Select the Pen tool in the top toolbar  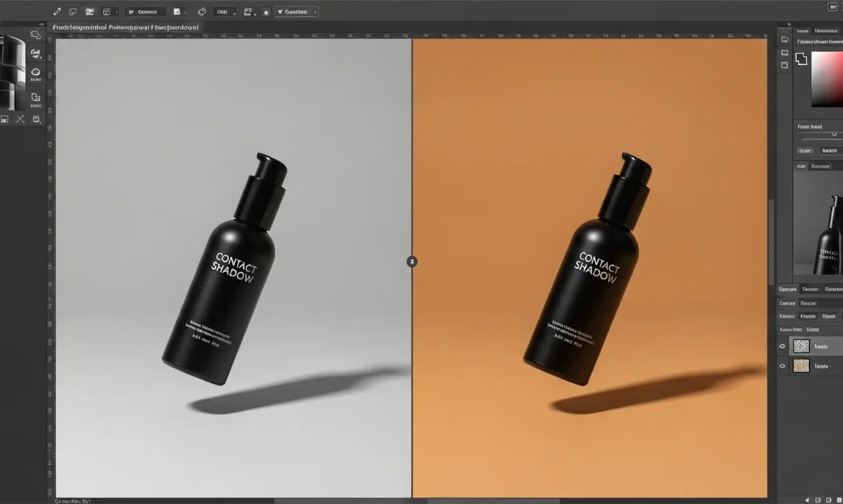coord(57,12)
